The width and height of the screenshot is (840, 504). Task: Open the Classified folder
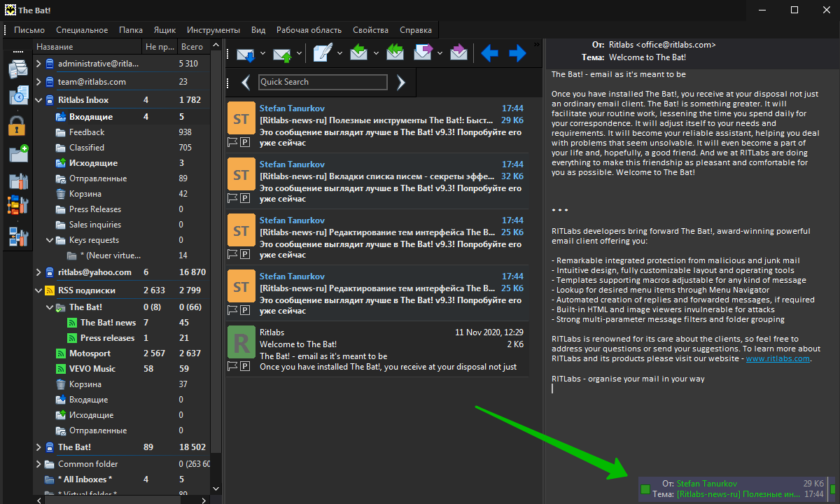(87, 148)
